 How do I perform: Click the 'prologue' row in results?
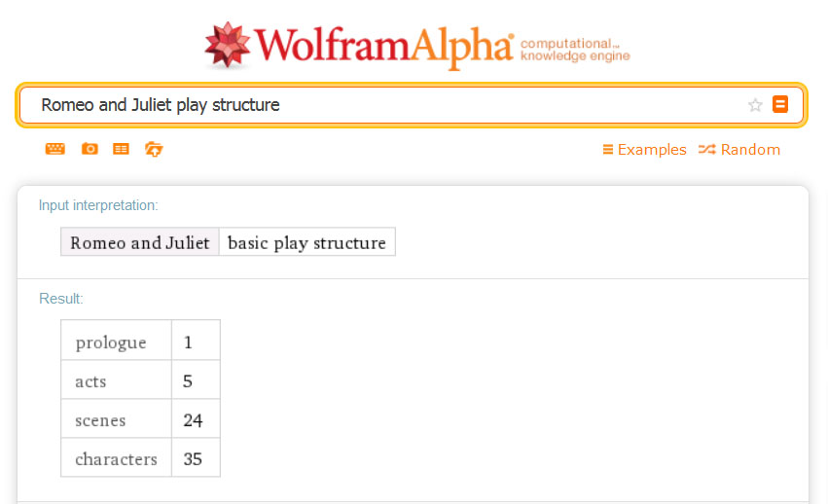[x=111, y=342]
